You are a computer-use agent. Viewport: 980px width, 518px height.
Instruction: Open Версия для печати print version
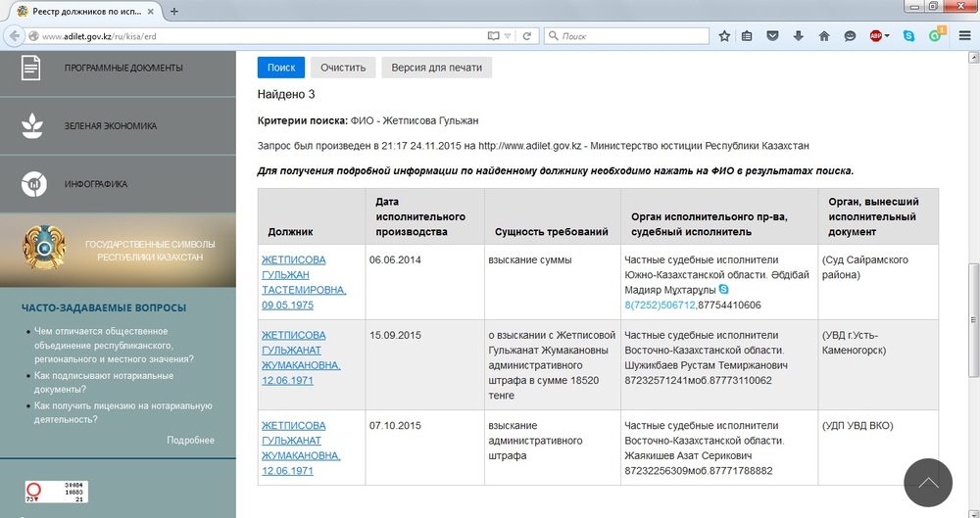(x=436, y=68)
